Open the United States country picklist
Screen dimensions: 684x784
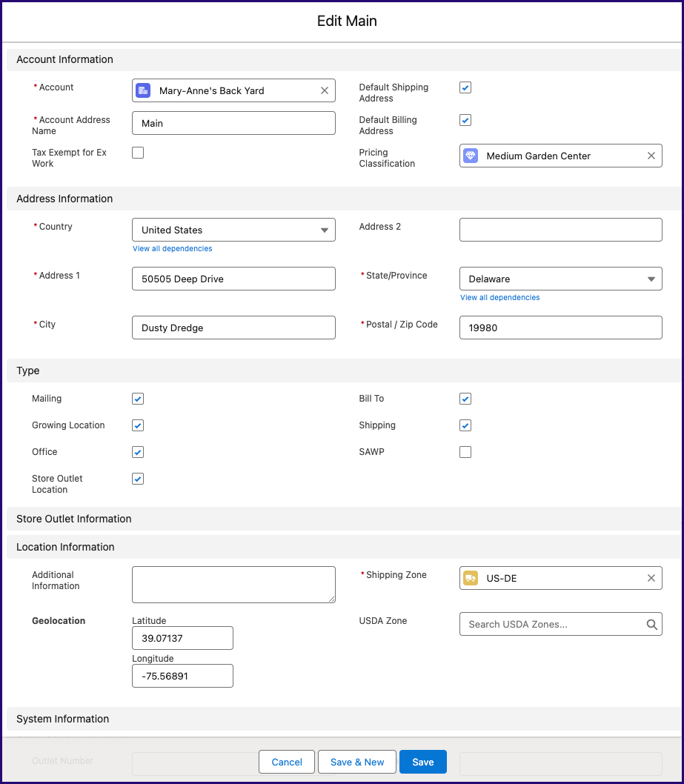point(233,230)
